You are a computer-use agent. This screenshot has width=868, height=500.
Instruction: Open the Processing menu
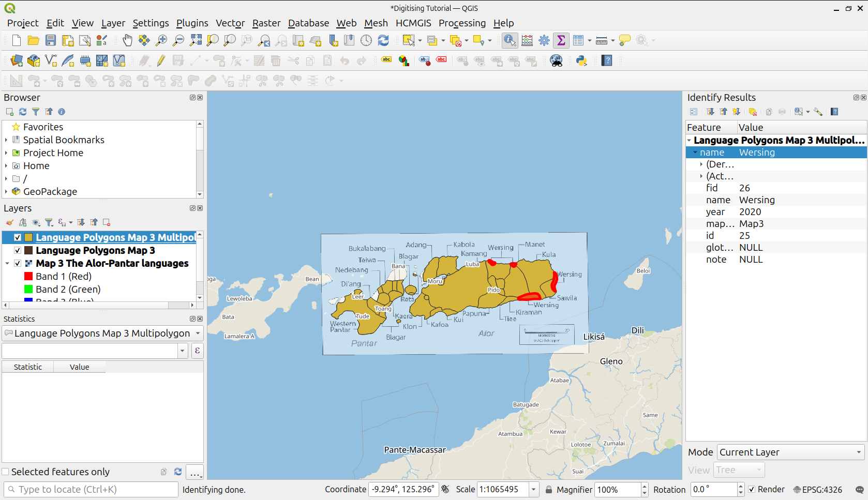[x=462, y=23]
